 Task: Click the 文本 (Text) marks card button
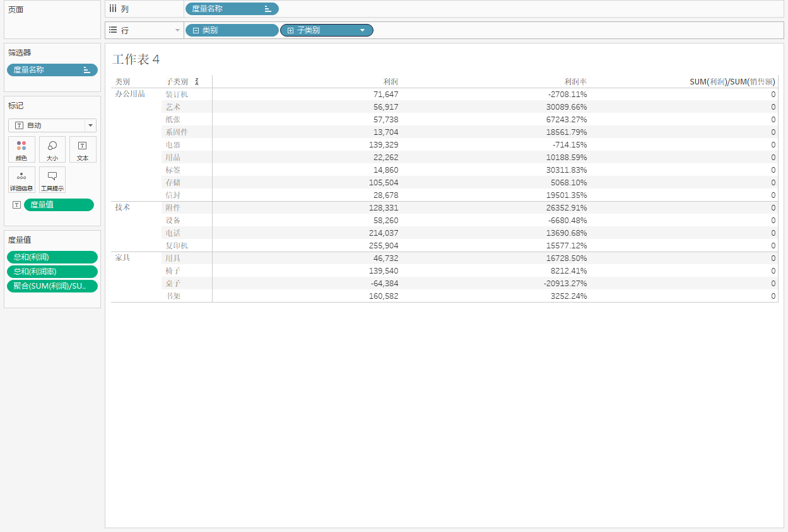point(83,149)
